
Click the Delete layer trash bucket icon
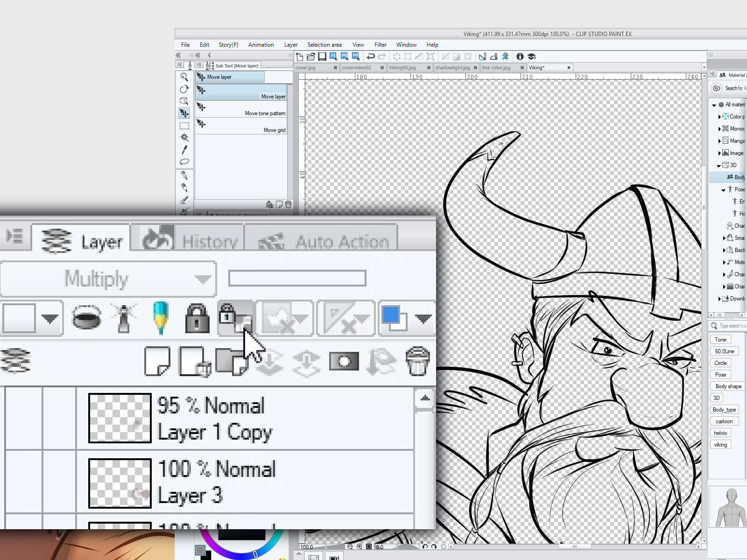417,361
